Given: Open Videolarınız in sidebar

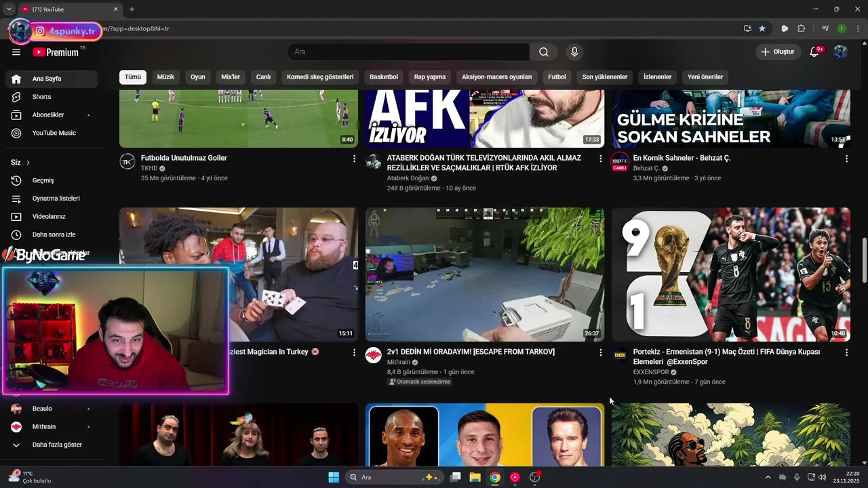Looking at the screenshot, I should 52,217.
